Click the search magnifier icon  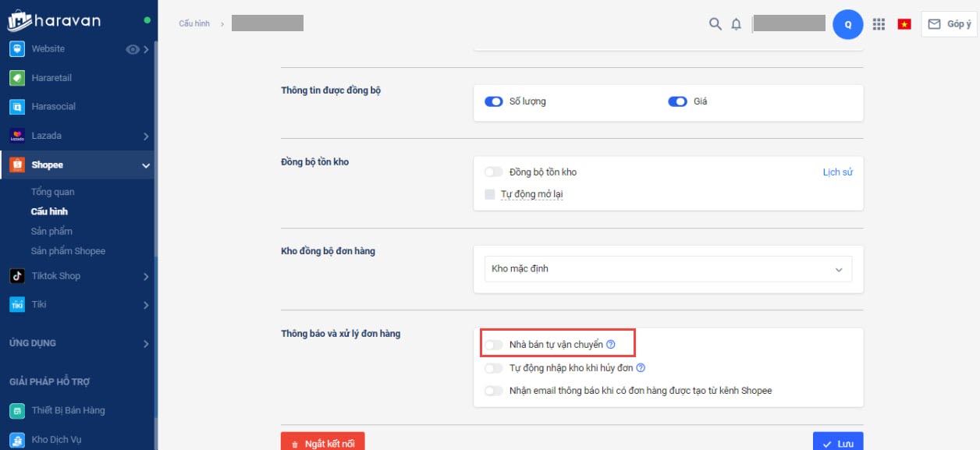click(x=715, y=24)
